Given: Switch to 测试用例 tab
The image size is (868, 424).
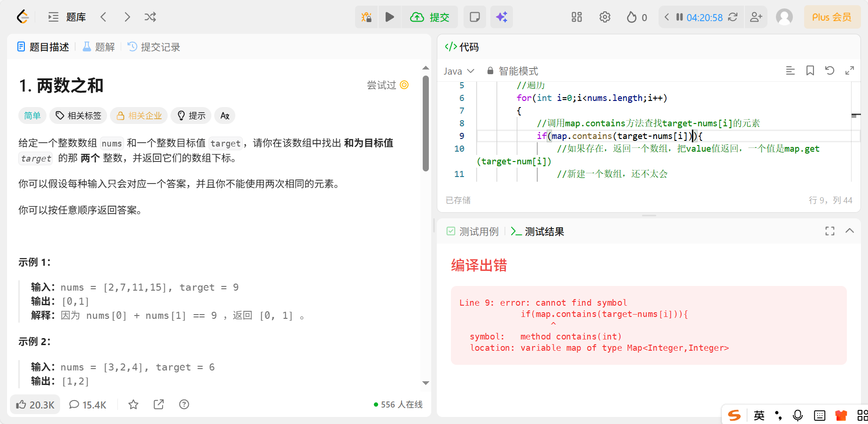Looking at the screenshot, I should tap(473, 231).
